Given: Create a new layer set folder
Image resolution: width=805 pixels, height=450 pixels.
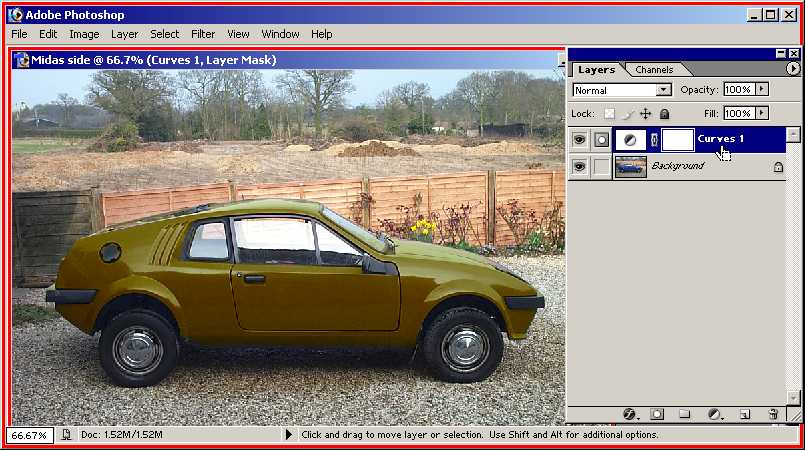Looking at the screenshot, I should pos(685,413).
